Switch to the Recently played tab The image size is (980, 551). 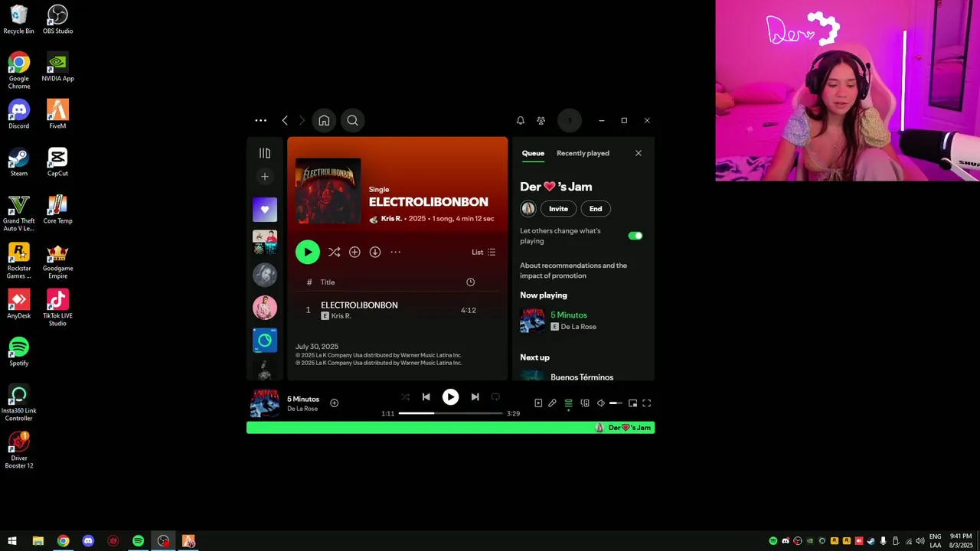583,153
